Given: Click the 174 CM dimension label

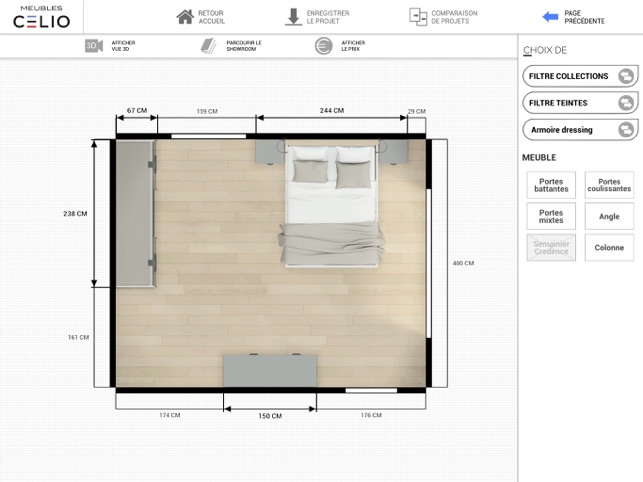Looking at the screenshot, I should pos(170,415).
